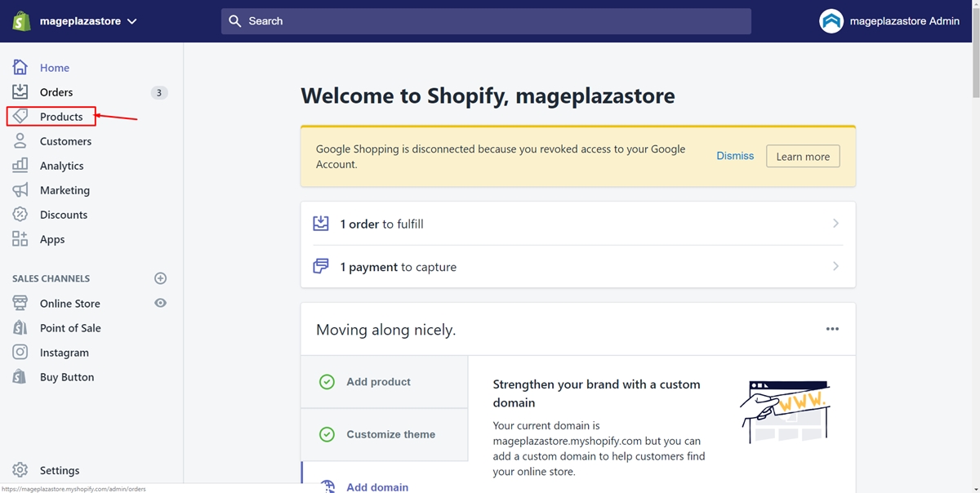Open the mageplazastore Admin account avatar

(x=831, y=21)
